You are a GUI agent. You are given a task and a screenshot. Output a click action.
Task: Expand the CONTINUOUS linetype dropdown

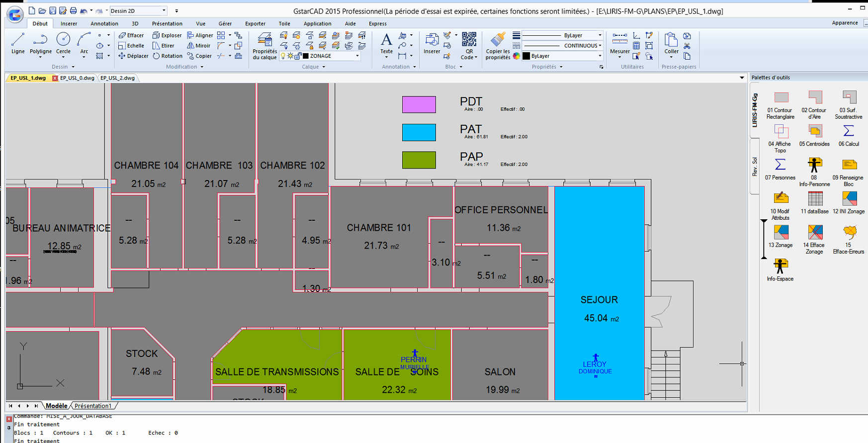pos(600,46)
